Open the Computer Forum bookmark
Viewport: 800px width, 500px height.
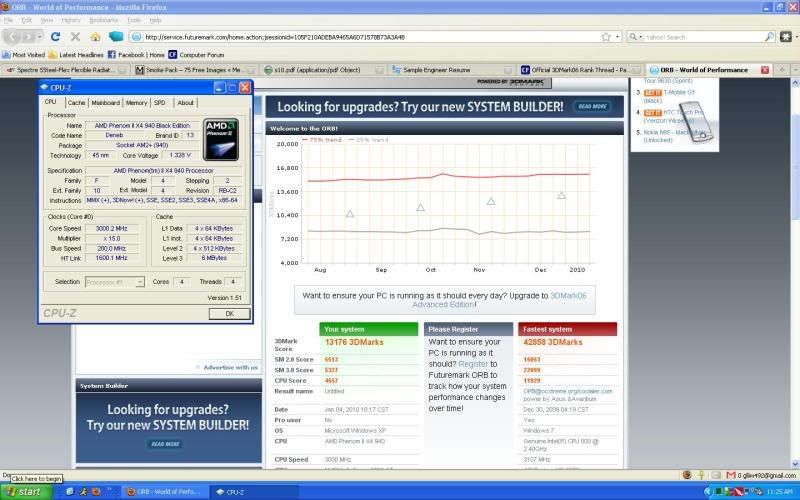(x=196, y=55)
